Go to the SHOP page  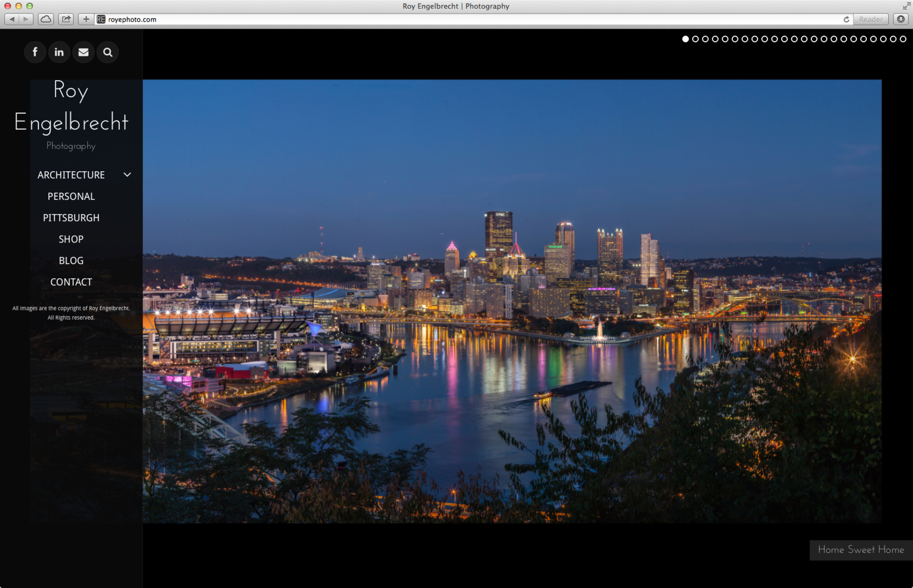[71, 239]
